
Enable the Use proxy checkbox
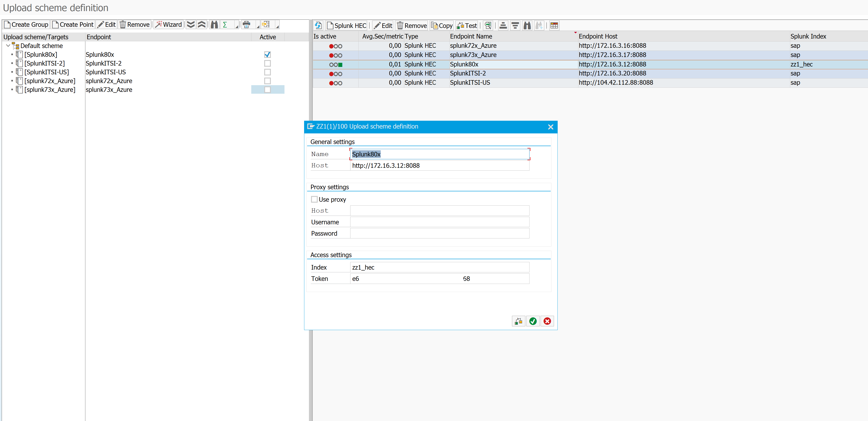click(314, 199)
